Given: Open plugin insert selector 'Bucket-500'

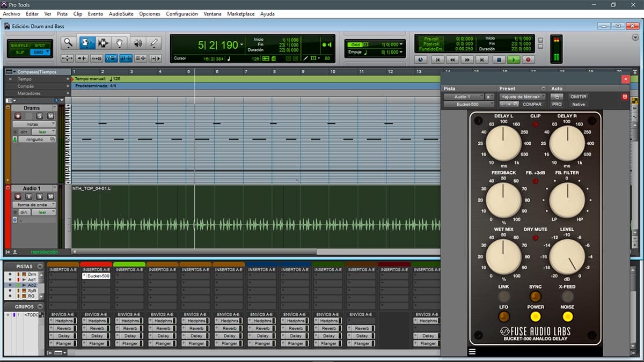Looking at the screenshot, I should (469, 104).
